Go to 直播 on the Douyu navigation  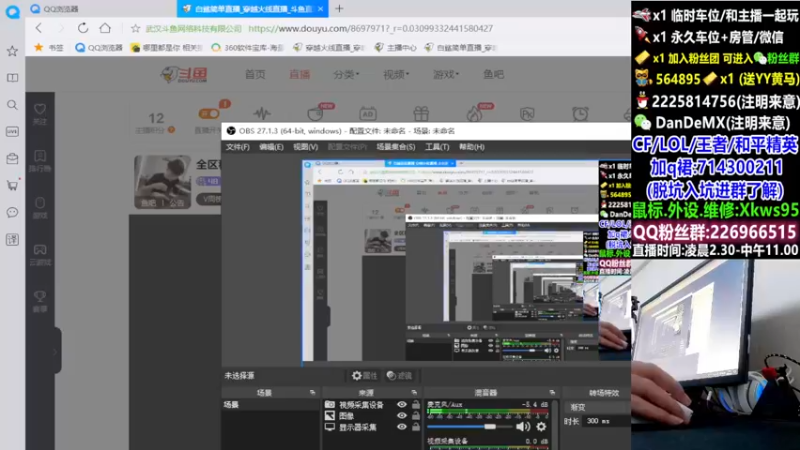click(x=299, y=74)
